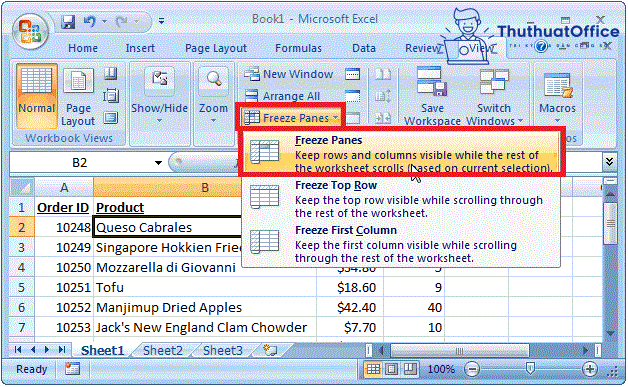This screenshot has height=387, width=628.
Task: Click the Office button logo
Action: point(30,31)
